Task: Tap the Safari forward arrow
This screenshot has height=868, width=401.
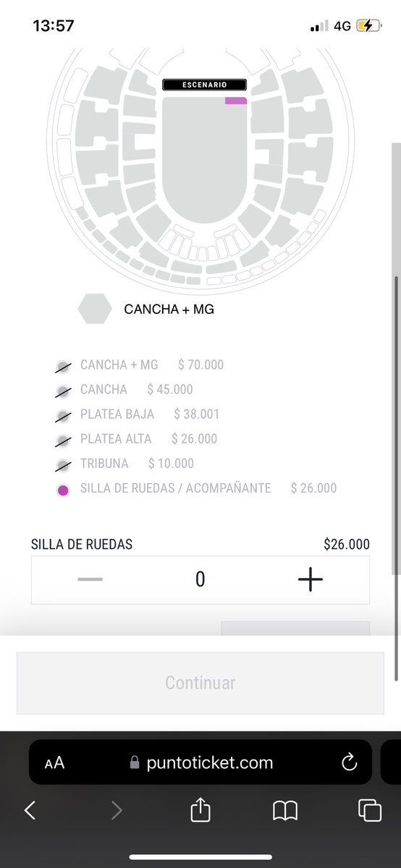Action: point(117,811)
